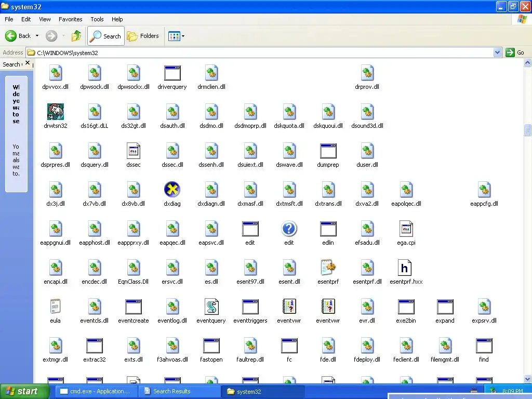Select the fc program icon
This screenshot has height=399, width=532.
point(289,345)
